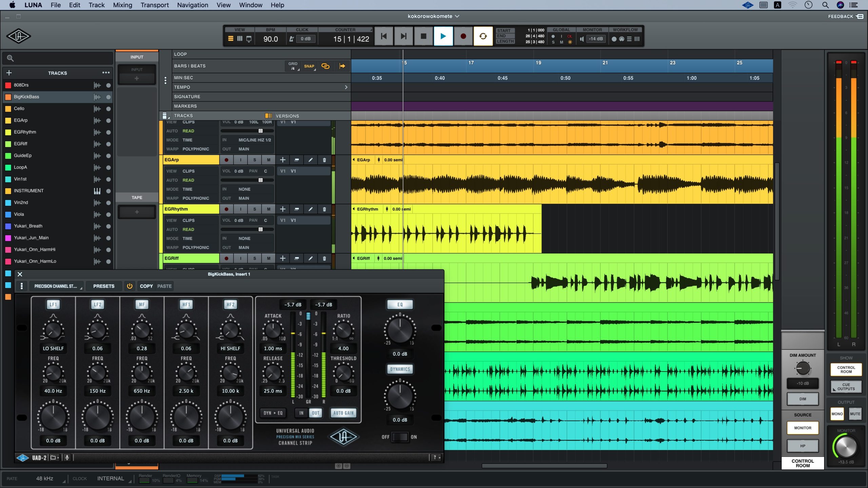Click the INSTRUMENT track keyboard icon
The height and width of the screenshot is (488, 868).
(x=97, y=191)
